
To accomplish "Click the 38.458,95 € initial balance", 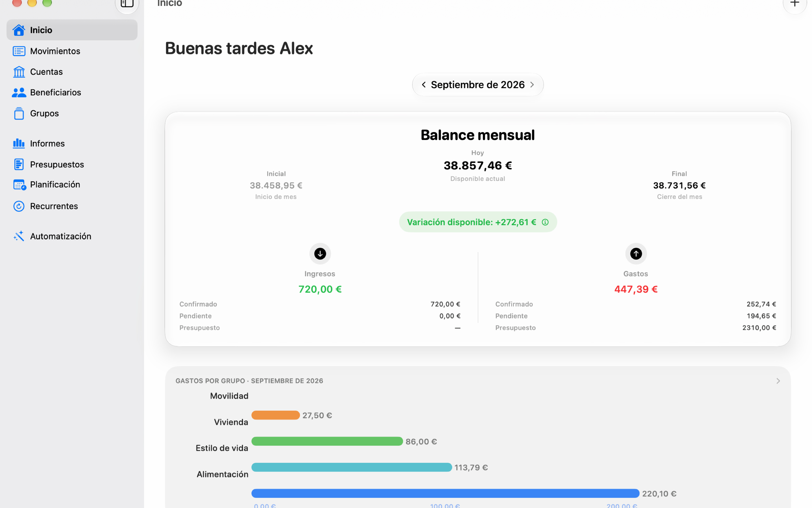I will (276, 185).
